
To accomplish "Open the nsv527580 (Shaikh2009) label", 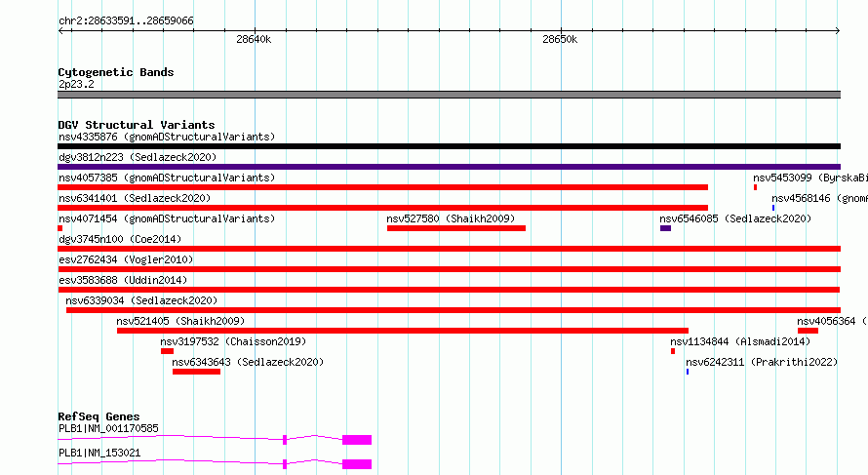I will tap(451, 218).
